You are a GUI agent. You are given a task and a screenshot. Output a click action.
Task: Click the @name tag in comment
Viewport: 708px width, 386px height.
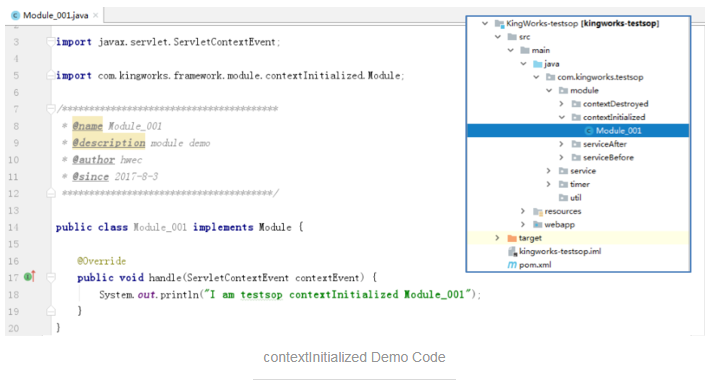pos(88,126)
